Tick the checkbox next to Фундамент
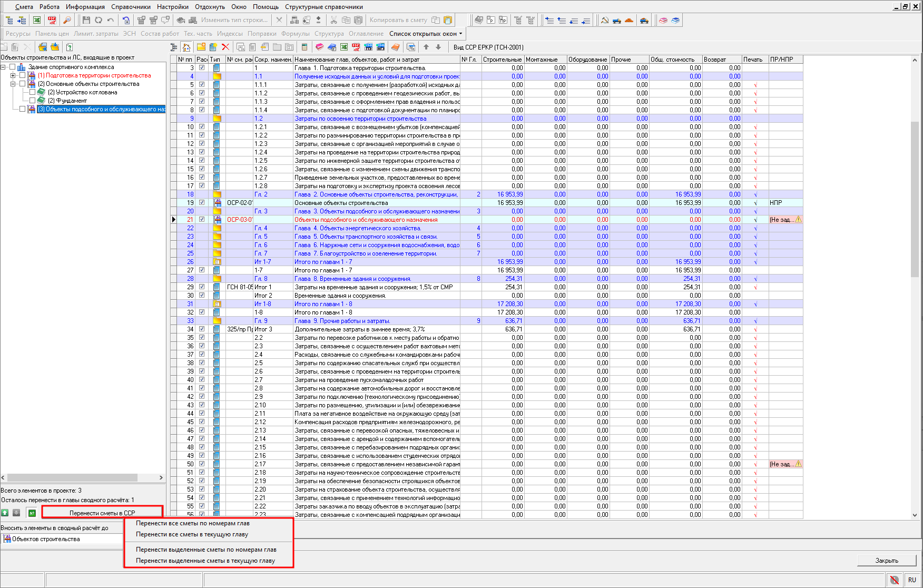 (x=32, y=101)
